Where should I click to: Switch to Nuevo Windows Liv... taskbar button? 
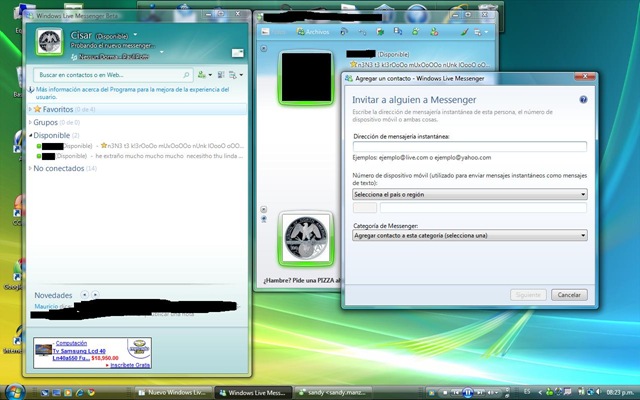[173, 392]
